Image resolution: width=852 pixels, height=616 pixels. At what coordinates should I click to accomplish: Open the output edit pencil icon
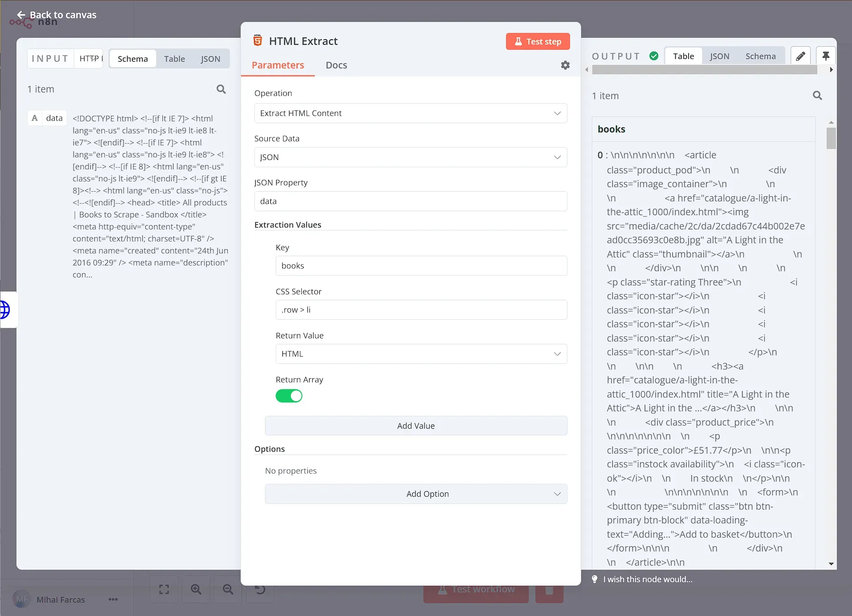pyautogui.click(x=800, y=56)
